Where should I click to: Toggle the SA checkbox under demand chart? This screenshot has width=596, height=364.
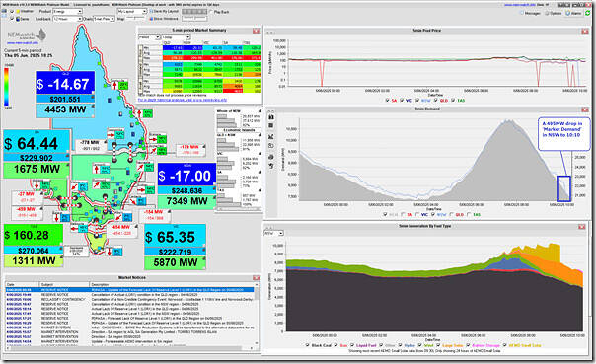403,215
